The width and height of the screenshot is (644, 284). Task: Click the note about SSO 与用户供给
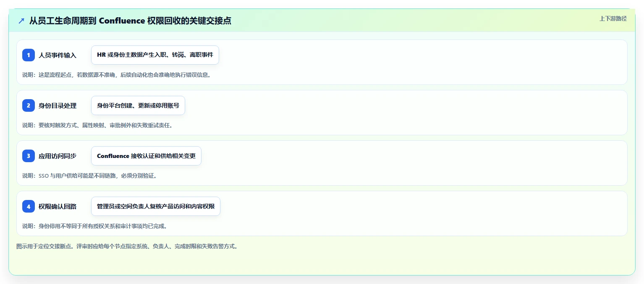click(x=89, y=176)
